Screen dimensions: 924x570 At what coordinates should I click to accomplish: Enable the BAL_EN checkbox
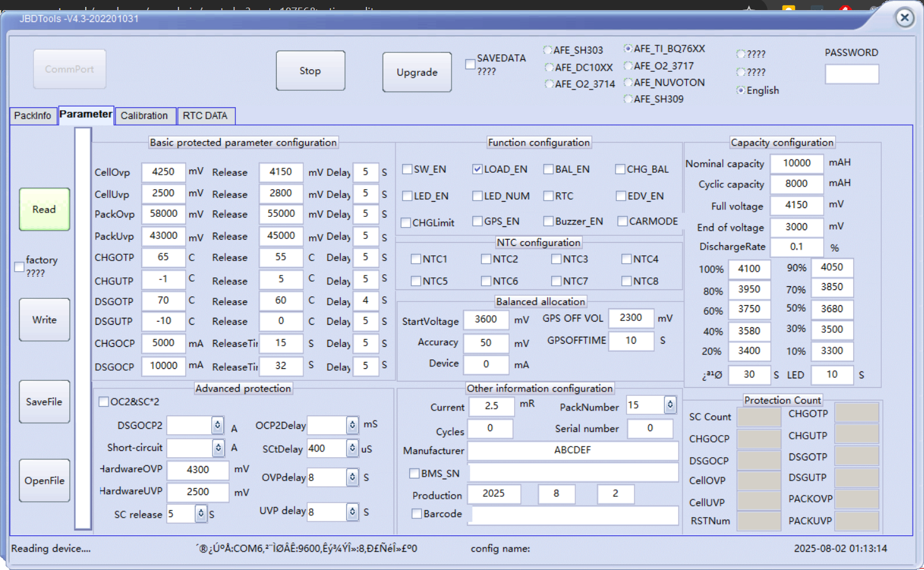pyautogui.click(x=549, y=169)
